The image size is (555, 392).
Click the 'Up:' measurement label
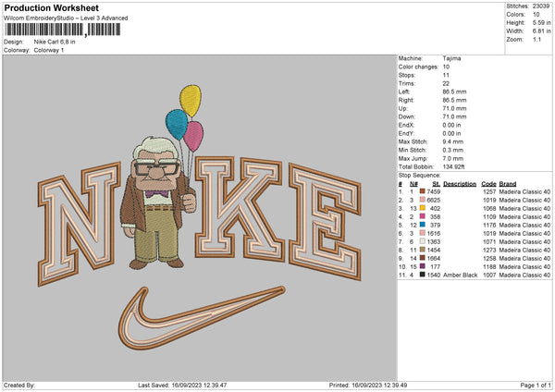coord(402,108)
